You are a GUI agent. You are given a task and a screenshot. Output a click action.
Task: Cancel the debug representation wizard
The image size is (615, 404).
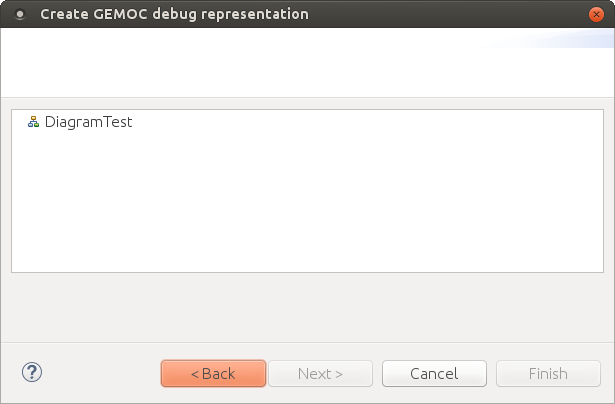[x=434, y=373]
